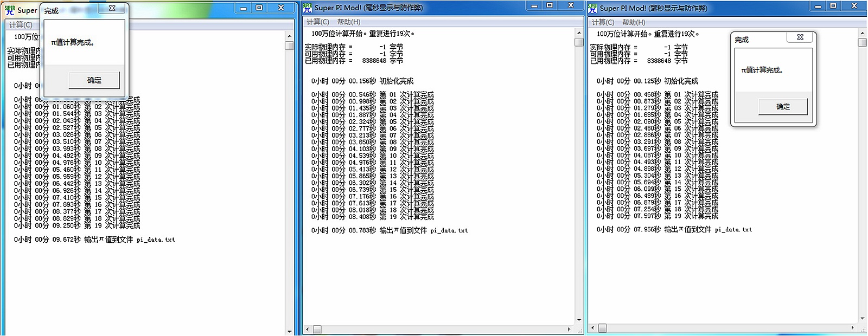The image size is (868, 336).
Task: Close the 完成 dialog in the right window with its X
Action: (800, 37)
